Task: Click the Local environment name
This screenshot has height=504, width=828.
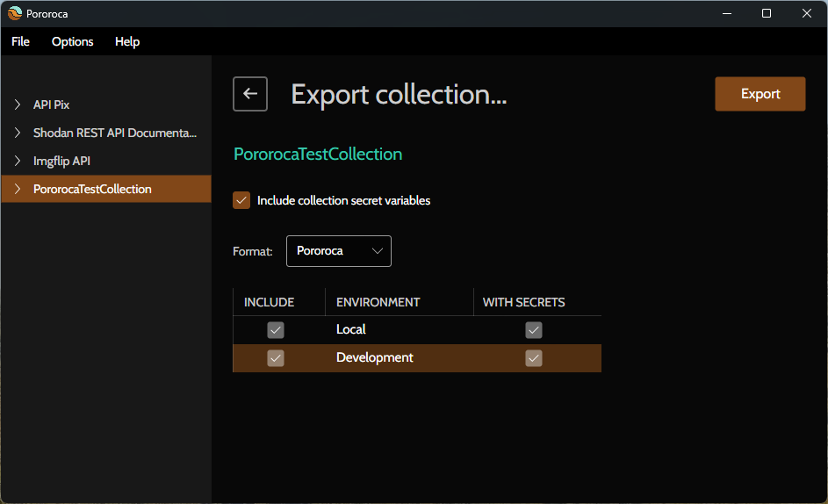Action: 351,329
